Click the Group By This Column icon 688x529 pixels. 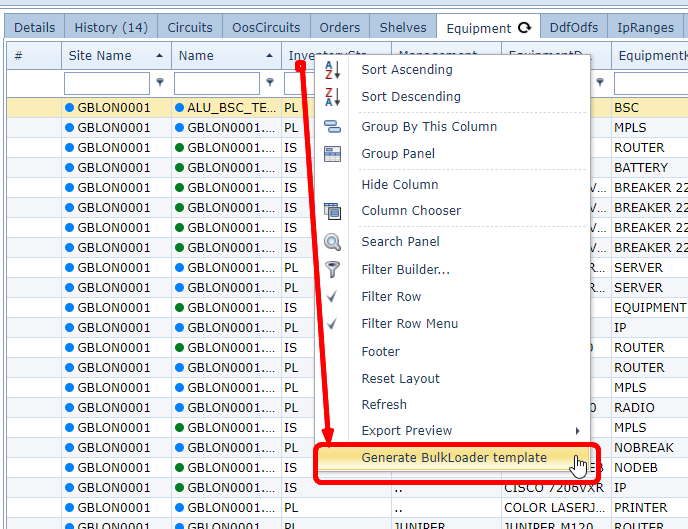pyautogui.click(x=333, y=127)
